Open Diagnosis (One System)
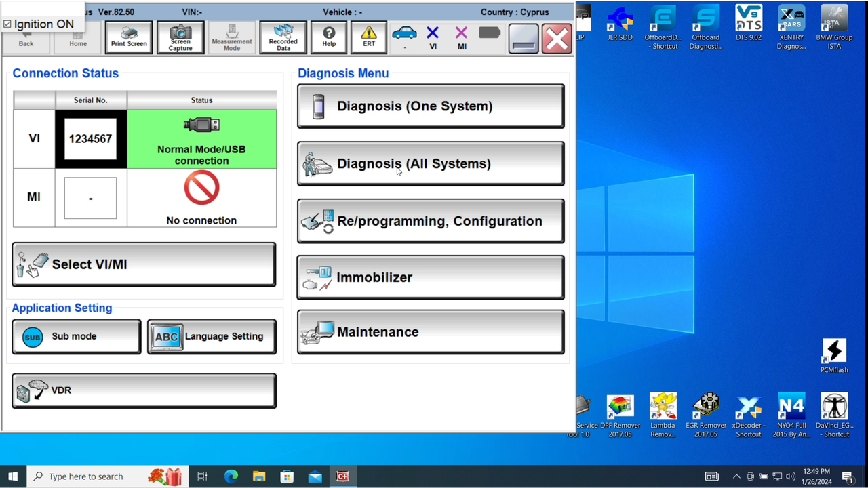 click(430, 106)
